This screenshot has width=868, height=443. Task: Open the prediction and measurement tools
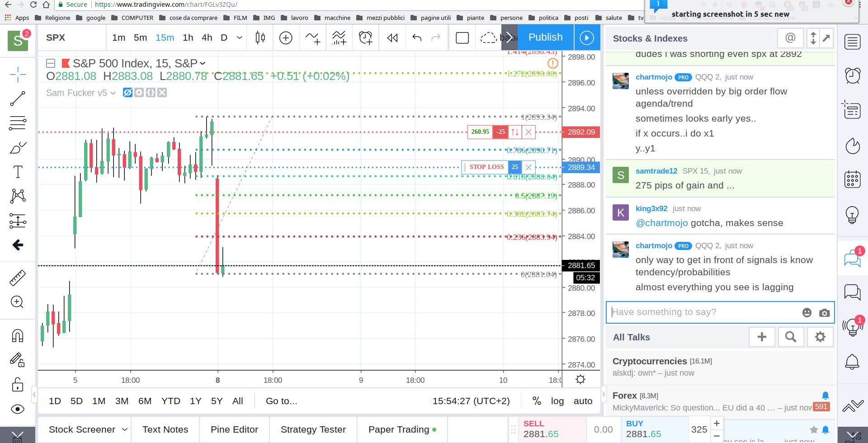pos(18,221)
